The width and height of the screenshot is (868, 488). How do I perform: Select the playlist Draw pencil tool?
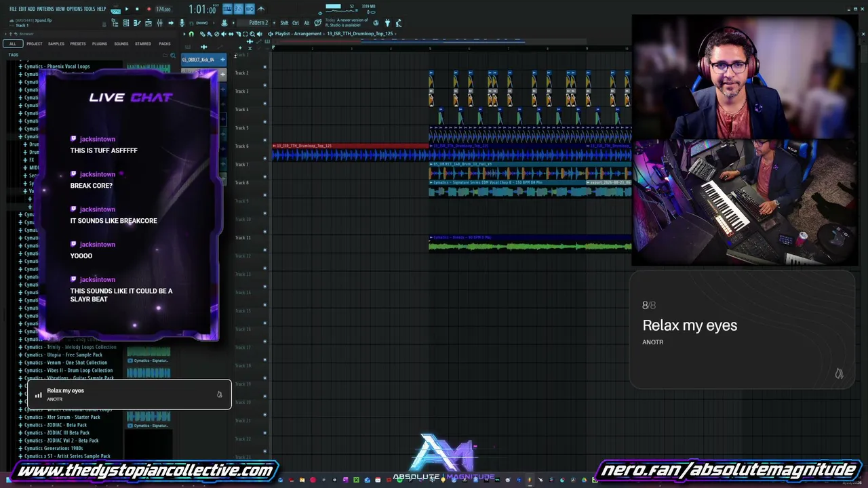(203, 34)
